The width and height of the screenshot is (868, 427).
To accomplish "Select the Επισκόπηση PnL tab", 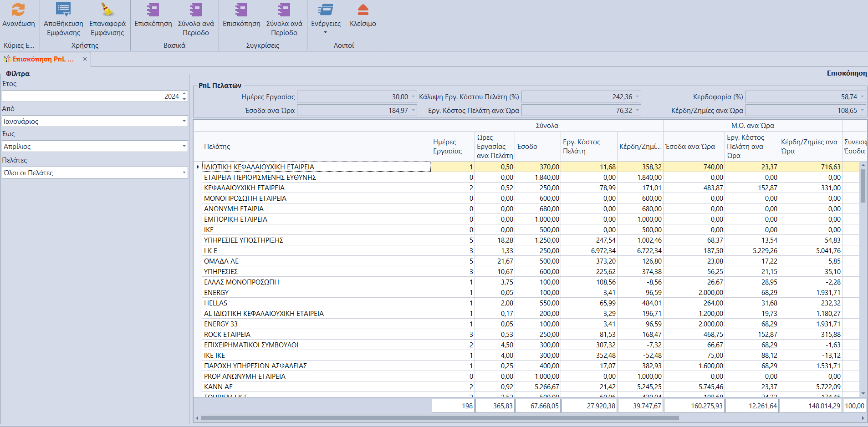I will coord(42,59).
